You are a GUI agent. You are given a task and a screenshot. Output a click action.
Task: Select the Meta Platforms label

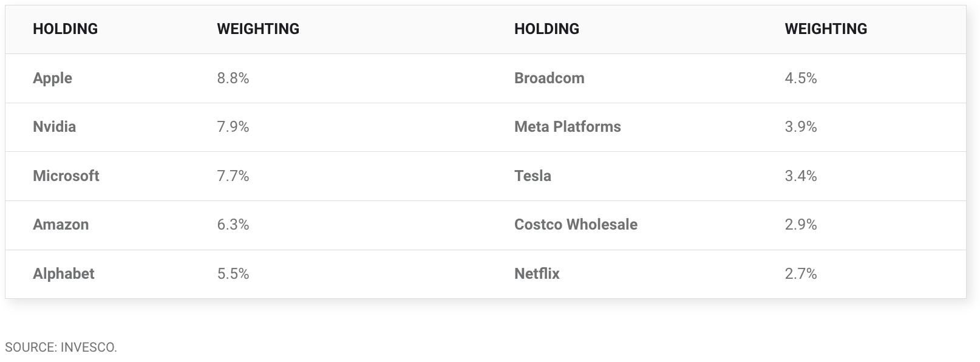[x=567, y=127]
